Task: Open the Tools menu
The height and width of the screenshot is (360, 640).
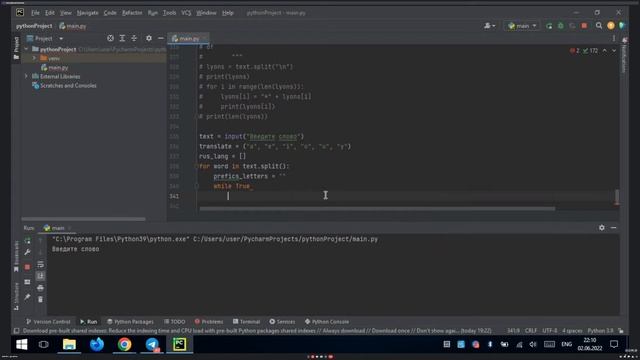Action: pos(169,13)
